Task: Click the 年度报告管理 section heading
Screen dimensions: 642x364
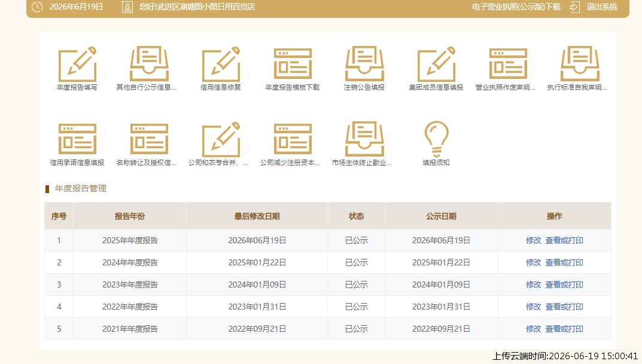Action: click(x=81, y=188)
